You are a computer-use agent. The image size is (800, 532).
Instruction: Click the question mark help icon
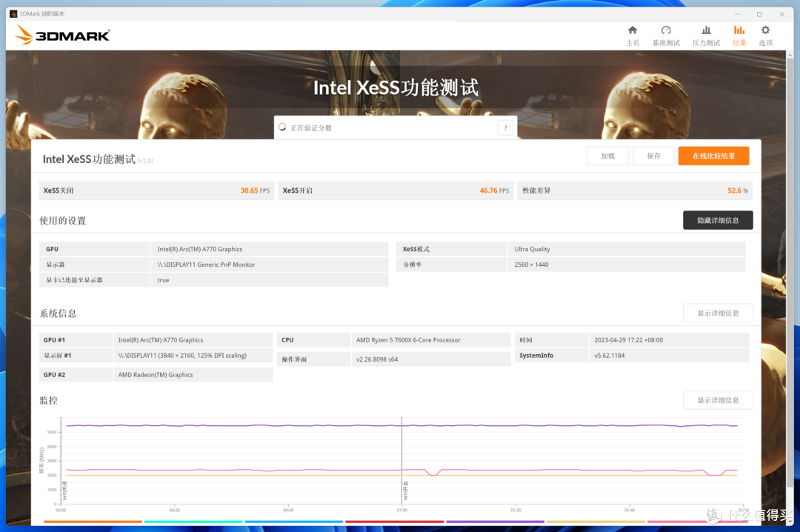tap(505, 127)
